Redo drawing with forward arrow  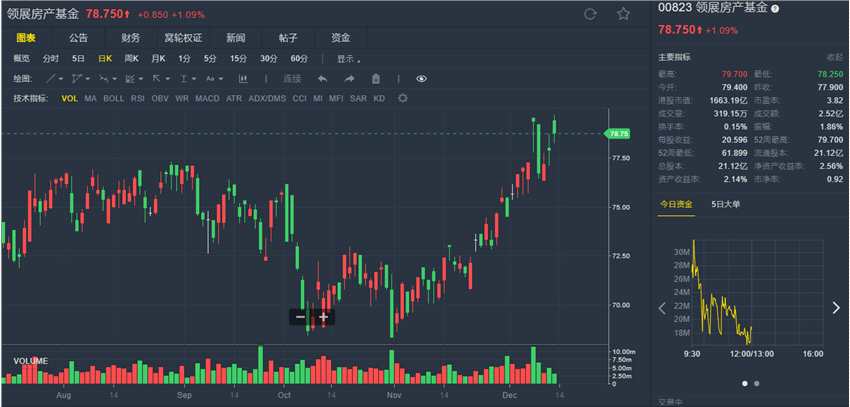click(x=350, y=79)
